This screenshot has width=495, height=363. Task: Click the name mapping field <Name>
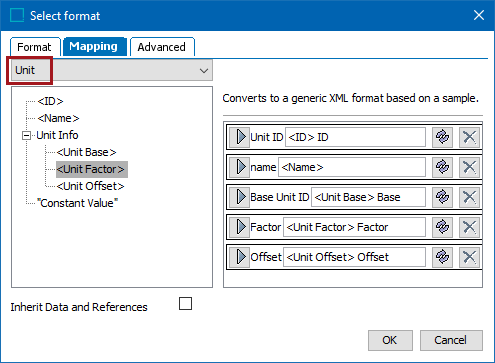point(352,167)
